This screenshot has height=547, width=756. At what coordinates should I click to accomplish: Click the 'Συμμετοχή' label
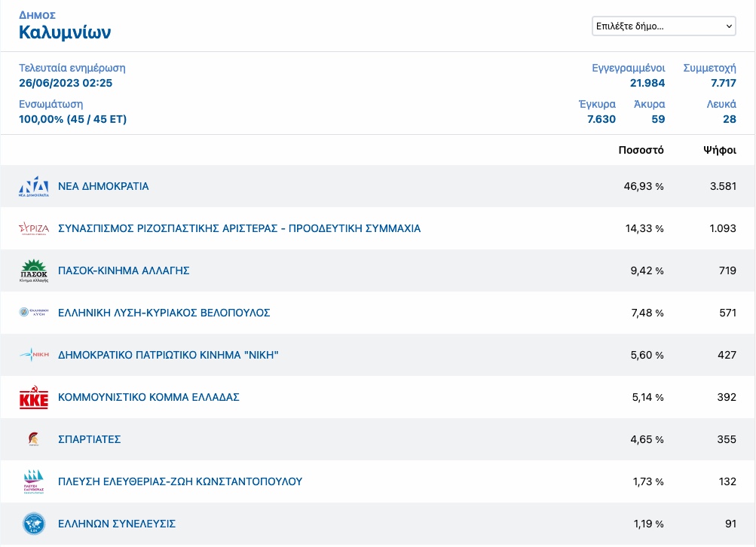coord(710,68)
